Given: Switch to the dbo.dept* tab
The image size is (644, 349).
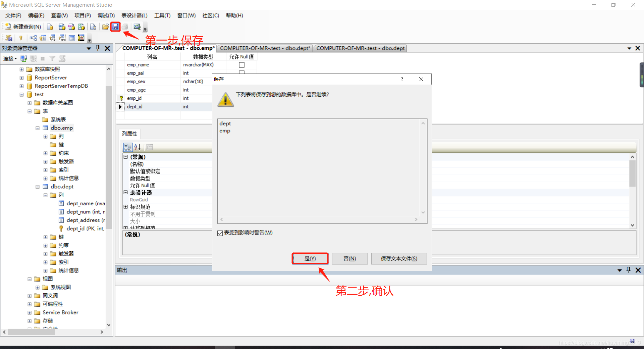Looking at the screenshot, I should 265,48.
